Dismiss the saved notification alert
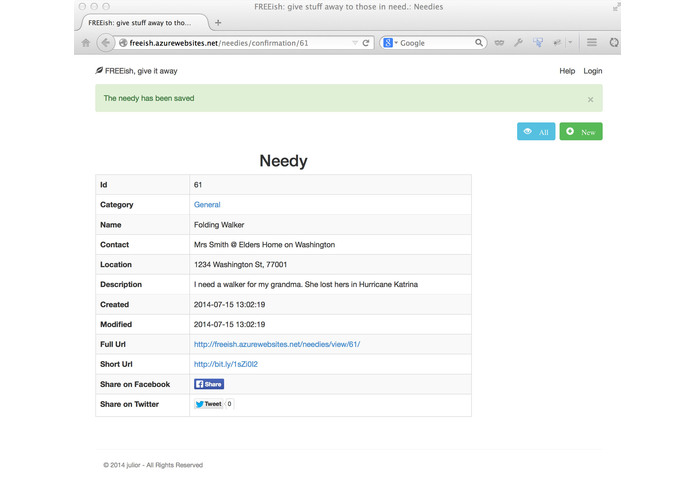 tap(590, 99)
